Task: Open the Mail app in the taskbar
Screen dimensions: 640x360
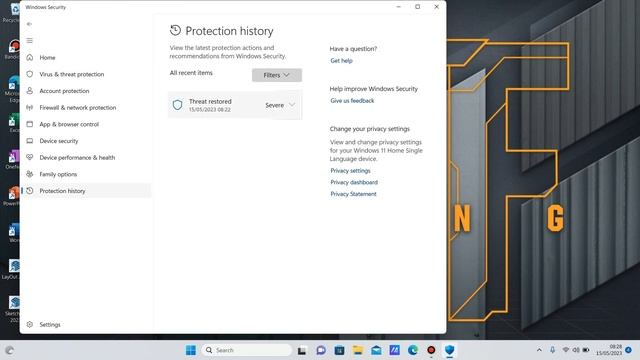Action: tap(376, 350)
